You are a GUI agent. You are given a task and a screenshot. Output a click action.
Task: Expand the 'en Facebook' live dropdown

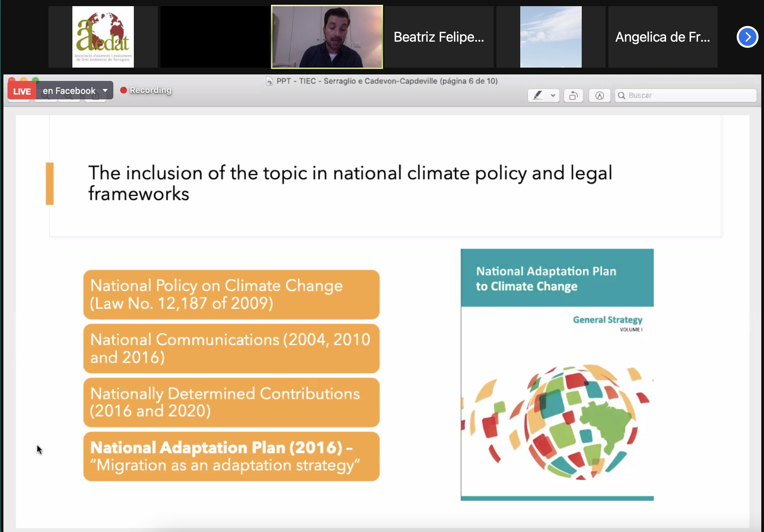[x=105, y=90]
